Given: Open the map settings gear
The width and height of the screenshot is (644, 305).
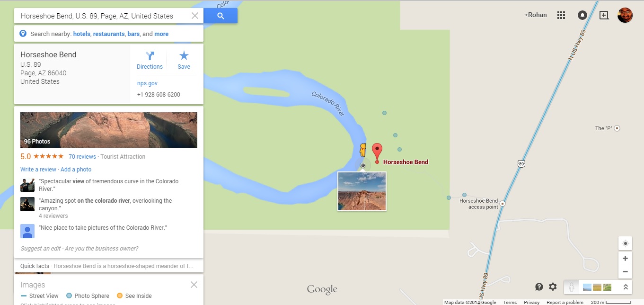Looking at the screenshot, I should 553,287.
